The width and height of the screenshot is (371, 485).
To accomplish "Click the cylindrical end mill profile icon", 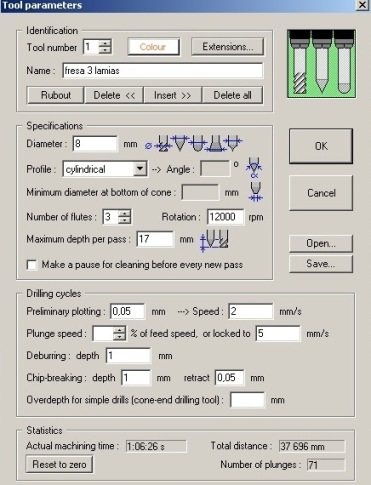I will point(162,144).
